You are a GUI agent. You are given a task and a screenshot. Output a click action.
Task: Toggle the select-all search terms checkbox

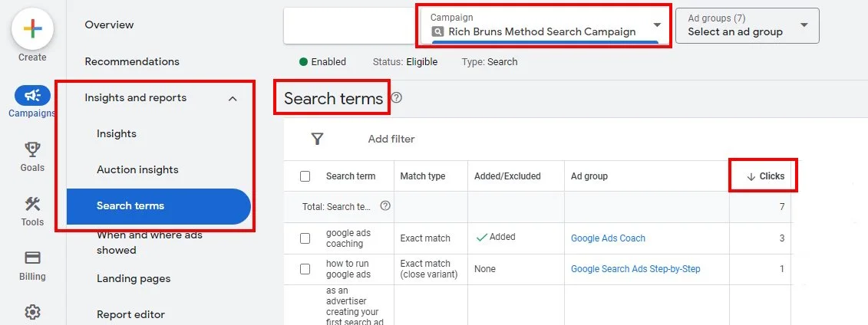click(x=305, y=176)
